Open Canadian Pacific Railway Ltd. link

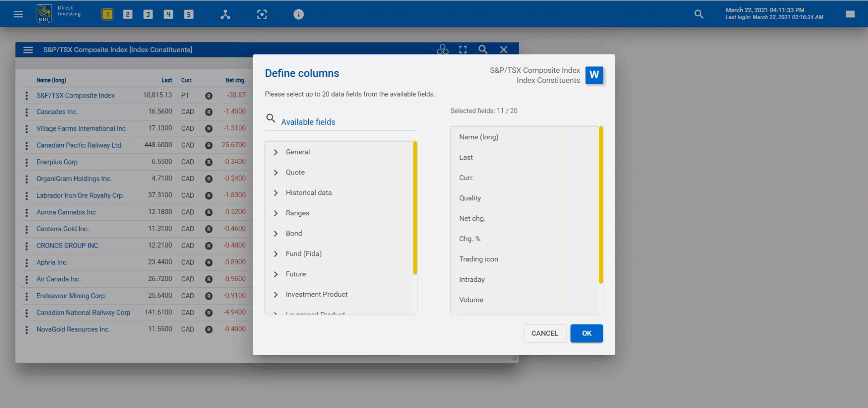pos(79,145)
